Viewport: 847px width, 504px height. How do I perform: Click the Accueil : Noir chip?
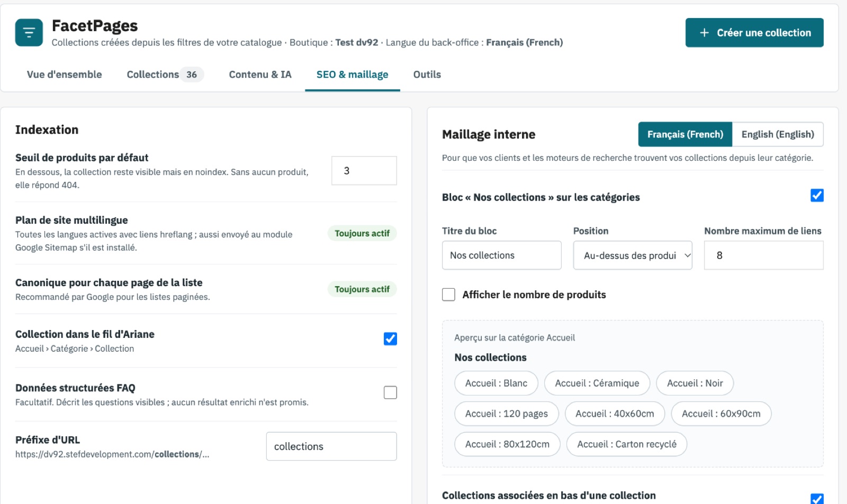[695, 383]
